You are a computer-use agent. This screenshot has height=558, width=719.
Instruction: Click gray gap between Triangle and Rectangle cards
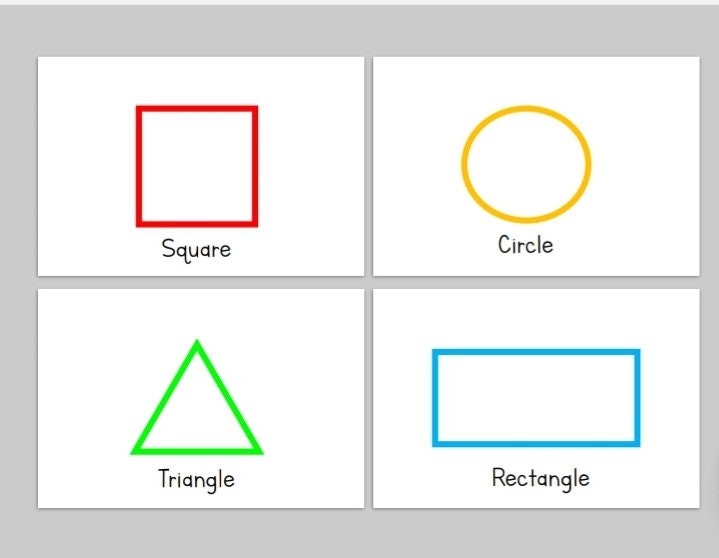[x=369, y=398]
